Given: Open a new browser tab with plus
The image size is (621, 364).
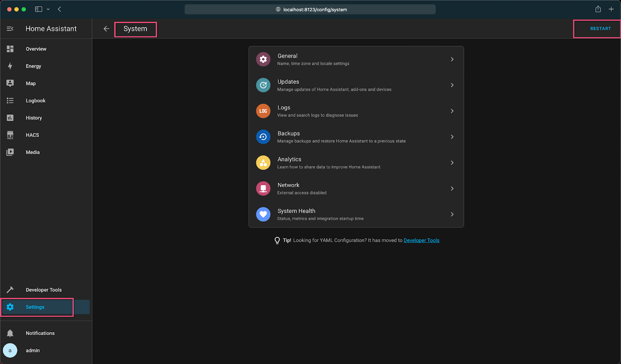Looking at the screenshot, I should pyautogui.click(x=611, y=9).
